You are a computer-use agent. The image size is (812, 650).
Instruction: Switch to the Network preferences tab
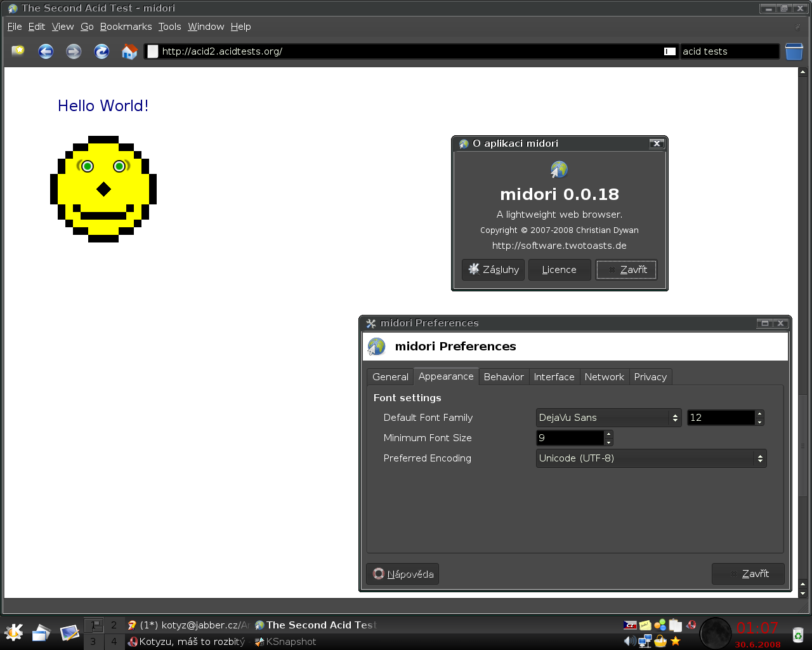[604, 377]
